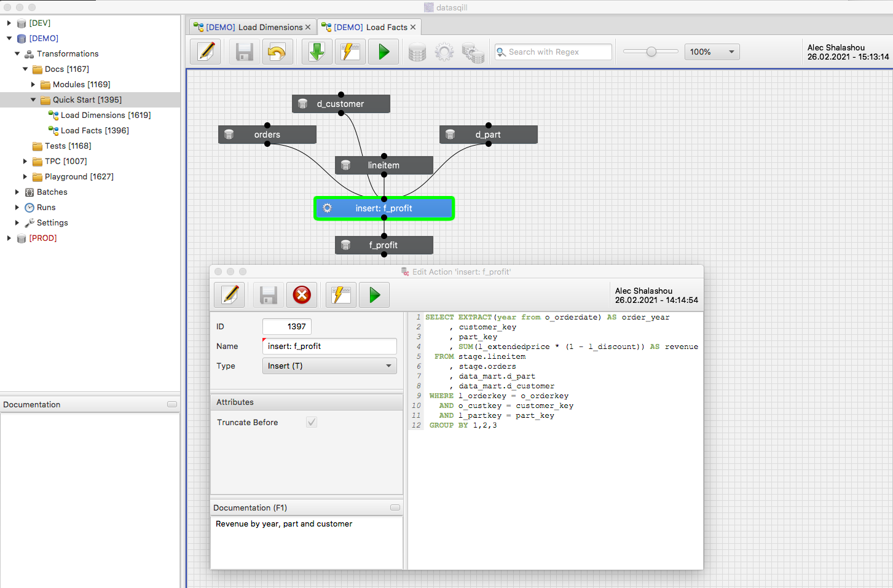The width and height of the screenshot is (893, 588).
Task: Close the Load Facts tab
Action: coord(413,27)
